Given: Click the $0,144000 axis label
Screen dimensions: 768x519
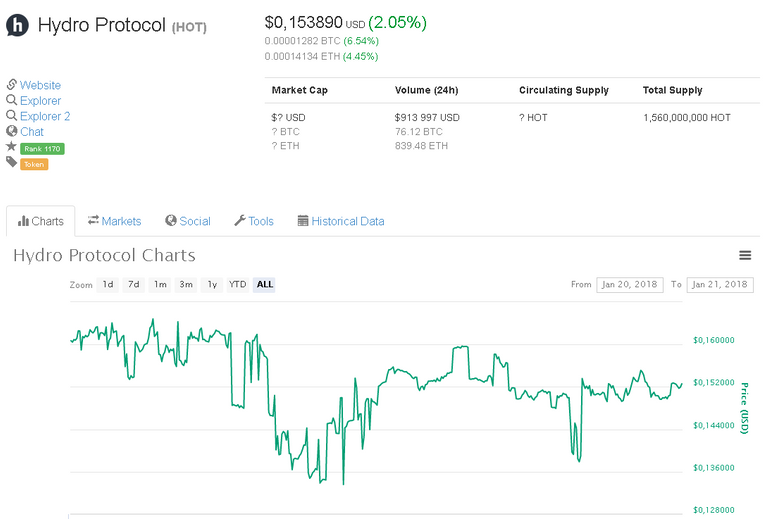Looking at the screenshot, I should [x=714, y=425].
